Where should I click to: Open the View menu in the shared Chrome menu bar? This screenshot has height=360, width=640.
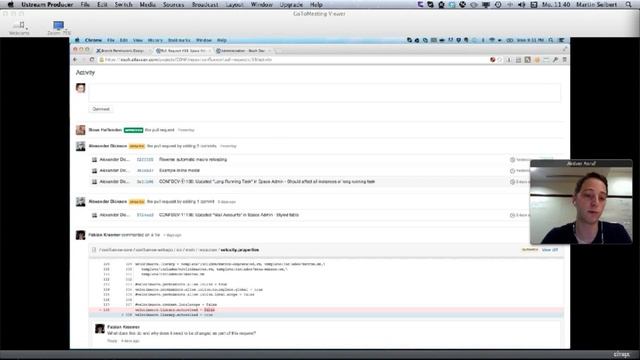tap(138, 40)
